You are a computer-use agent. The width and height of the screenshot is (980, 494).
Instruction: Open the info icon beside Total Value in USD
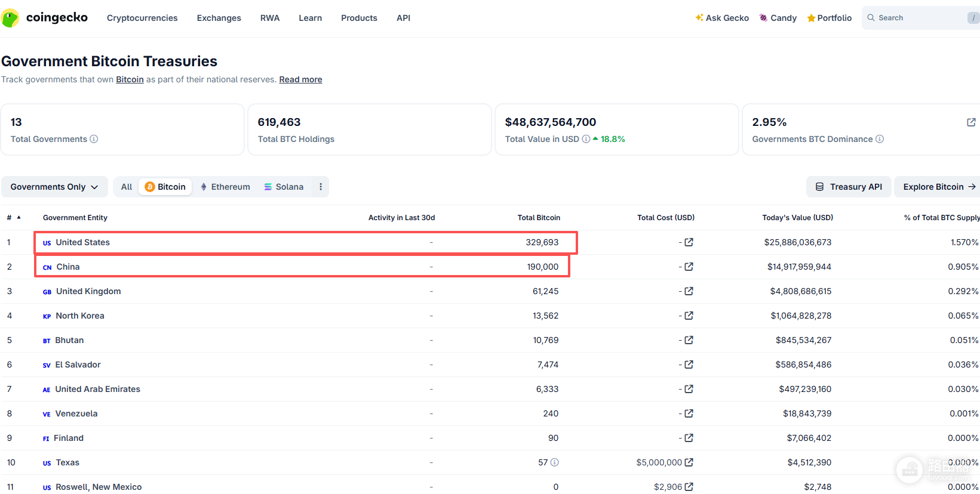point(586,139)
